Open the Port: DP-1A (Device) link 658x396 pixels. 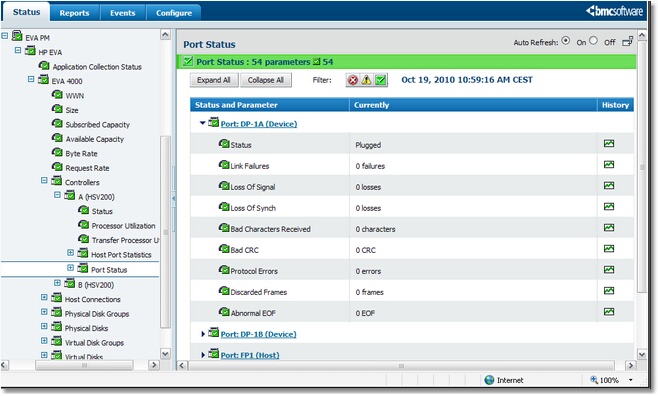[259, 124]
